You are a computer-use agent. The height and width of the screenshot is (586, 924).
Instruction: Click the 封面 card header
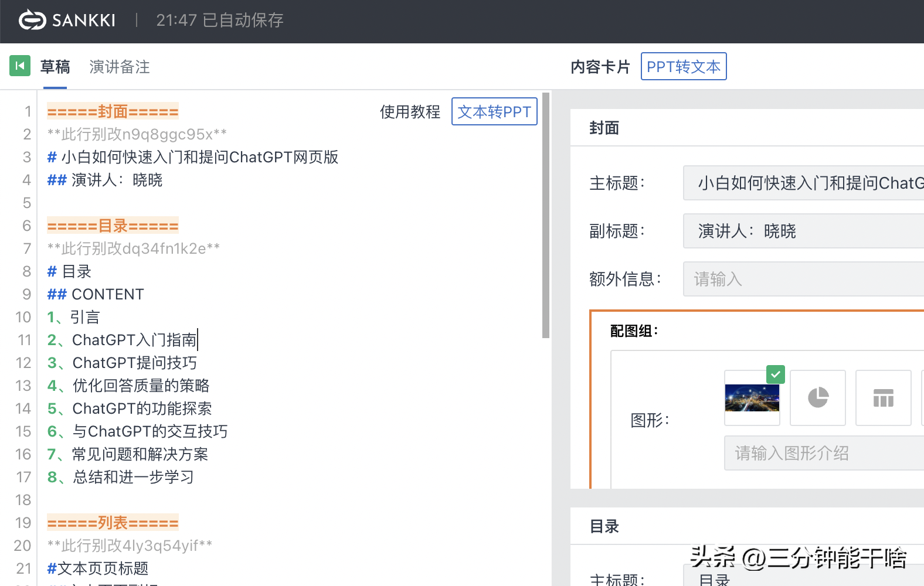(604, 128)
